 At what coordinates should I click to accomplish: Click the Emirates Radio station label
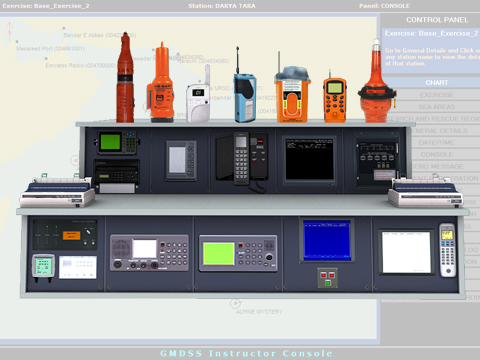pos(81,65)
